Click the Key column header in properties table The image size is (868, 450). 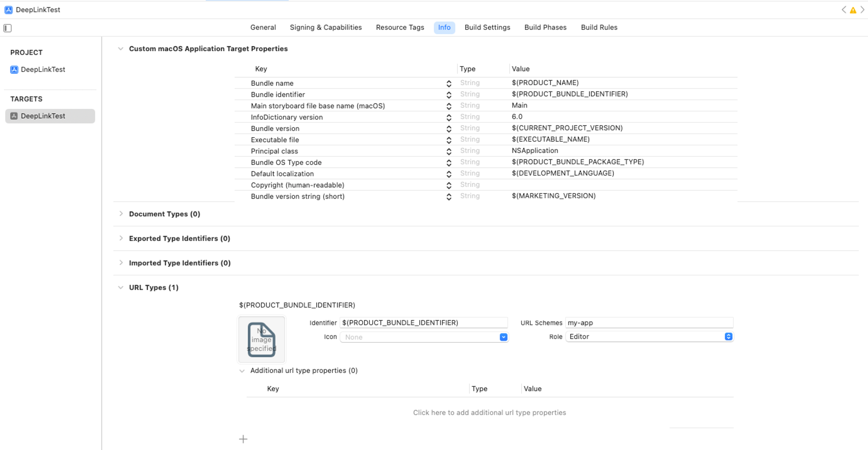pos(261,69)
